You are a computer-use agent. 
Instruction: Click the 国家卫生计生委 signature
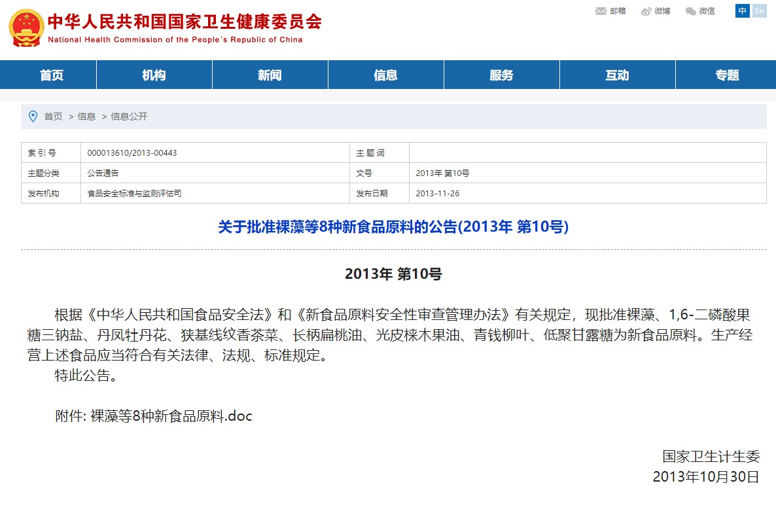711,456
